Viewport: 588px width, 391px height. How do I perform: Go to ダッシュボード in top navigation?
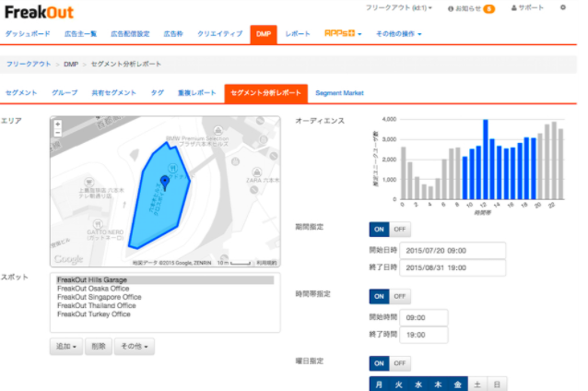pos(28,34)
